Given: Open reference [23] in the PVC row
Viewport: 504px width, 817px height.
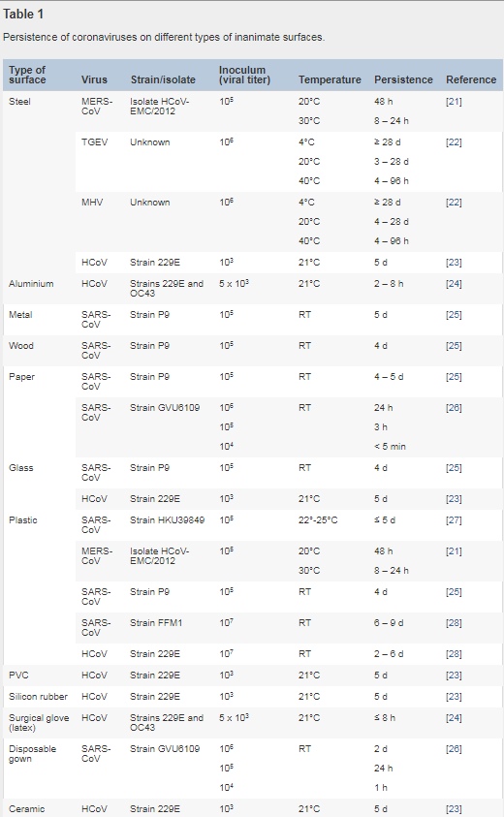Looking at the screenshot, I should (454, 676).
